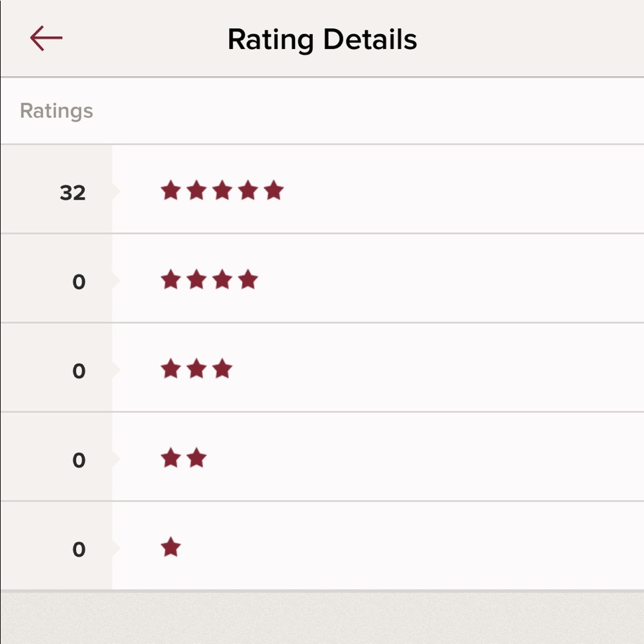Click the first star in the four-star row
This screenshot has width=644, height=644.
click(x=171, y=279)
